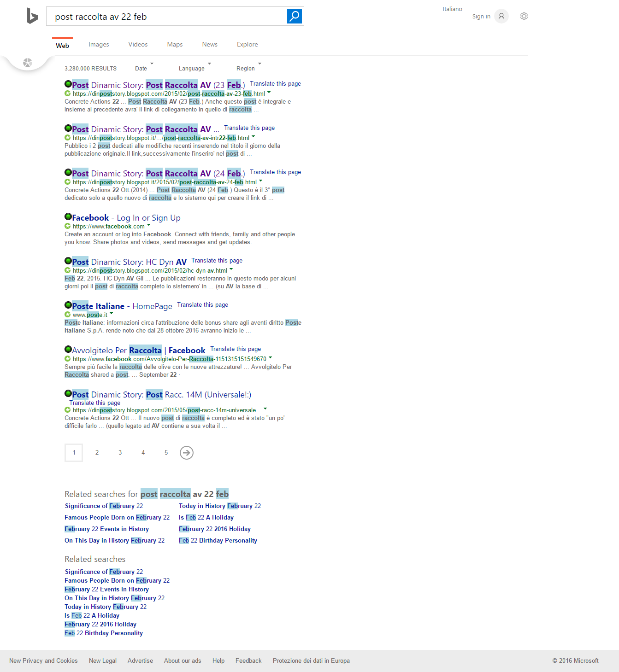Click the rewards medallion icon under logo

(28, 63)
